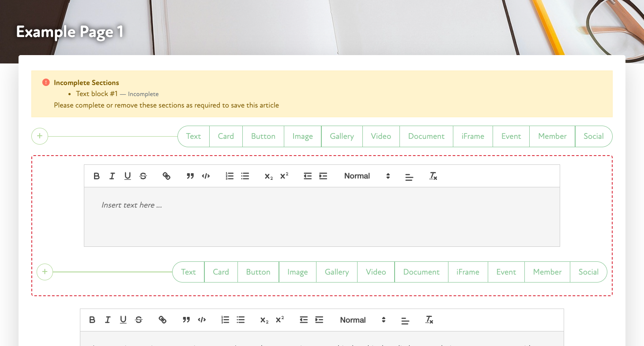The width and height of the screenshot is (644, 346).
Task: Open the Normal heading dropdown in the second editor
Action: 362,320
